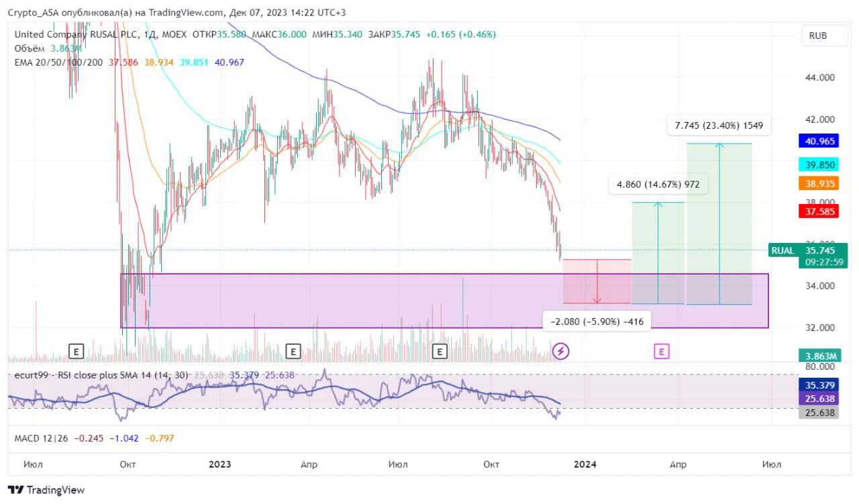Click the МИН 35.340 low value
859x504 pixels.
[x=338, y=34]
